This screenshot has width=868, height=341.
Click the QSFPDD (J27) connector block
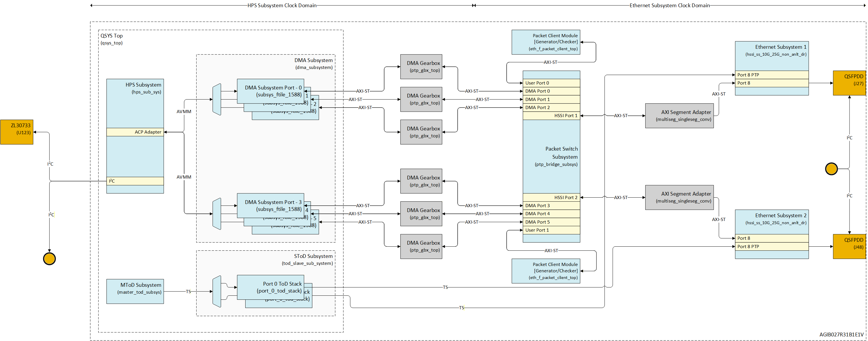[849, 83]
